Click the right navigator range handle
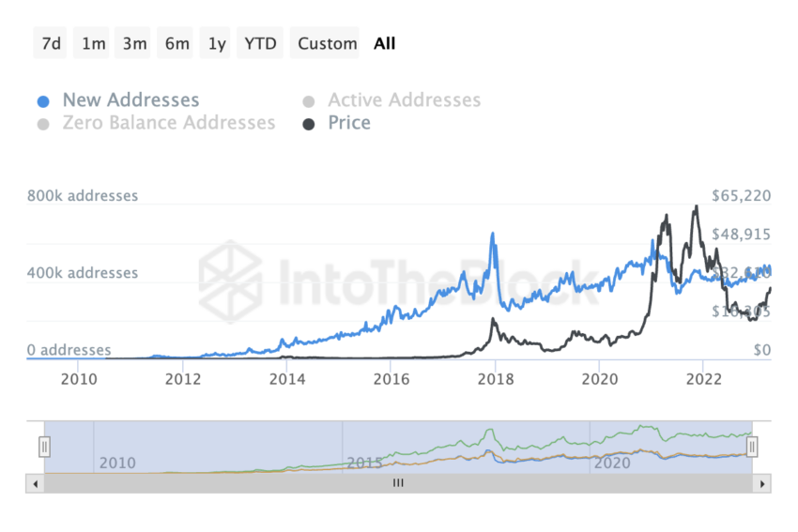The image size is (798, 532). [753, 448]
